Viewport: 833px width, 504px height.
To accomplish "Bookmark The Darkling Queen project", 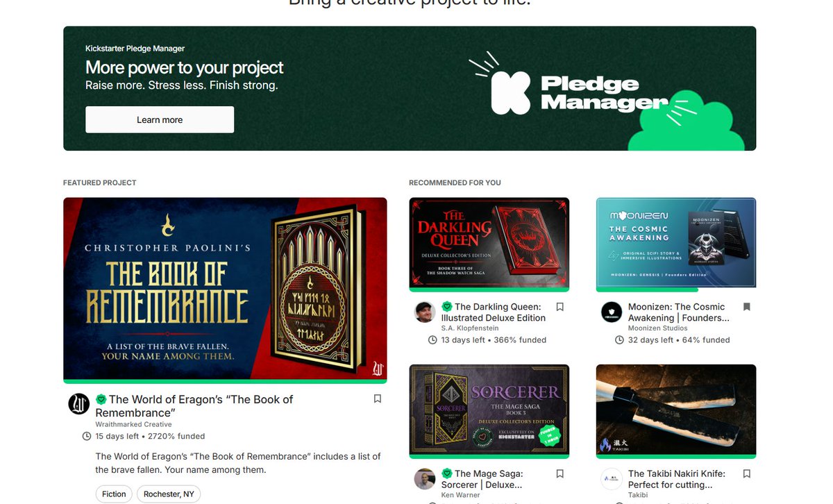I will pos(559,307).
